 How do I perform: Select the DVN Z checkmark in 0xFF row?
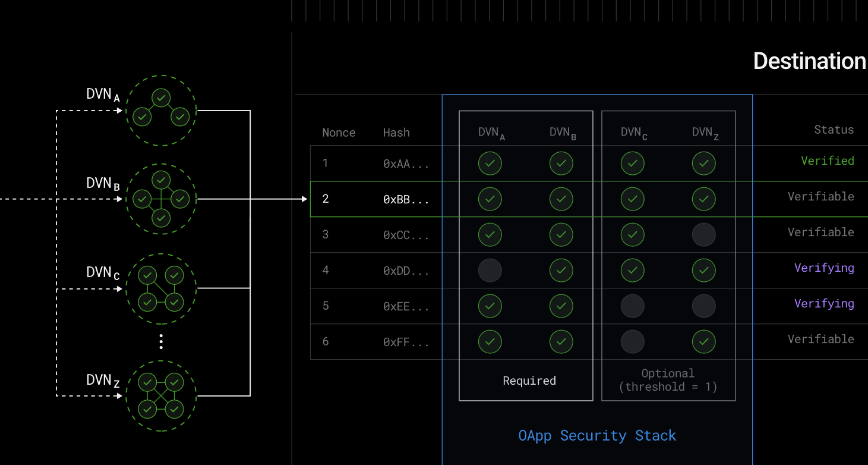704,342
